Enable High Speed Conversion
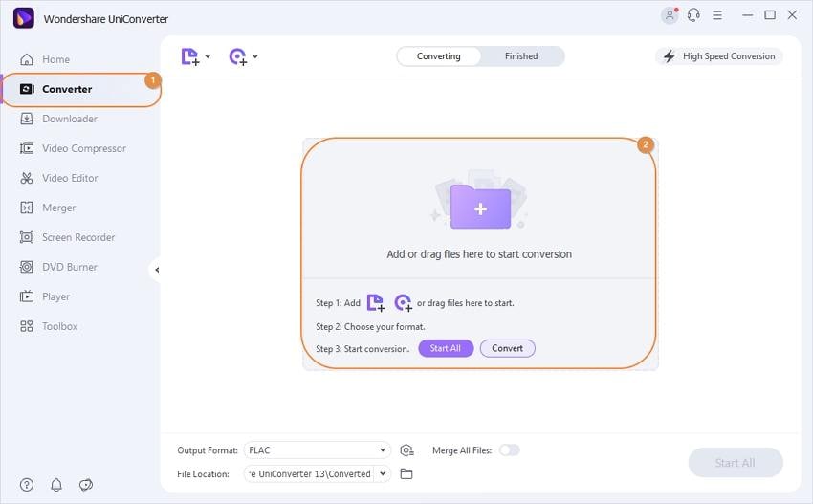813x504 pixels. click(719, 56)
